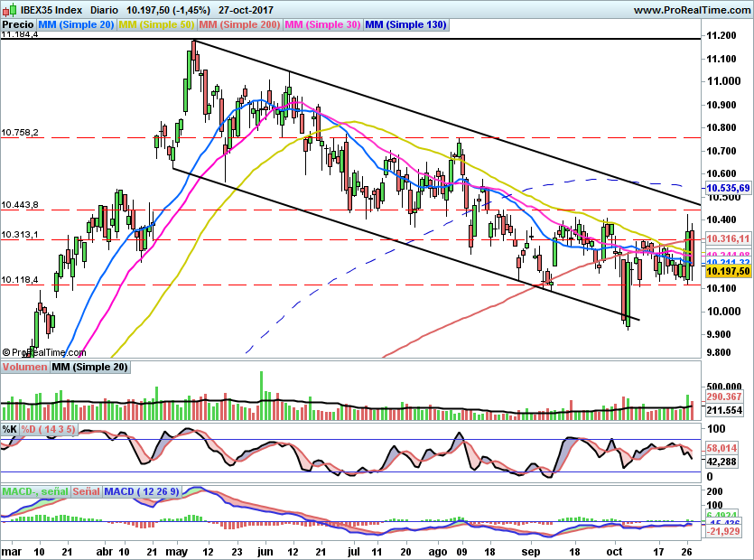
Task: Click the yellow 10.197,50 last price tag
Action: coord(728,270)
